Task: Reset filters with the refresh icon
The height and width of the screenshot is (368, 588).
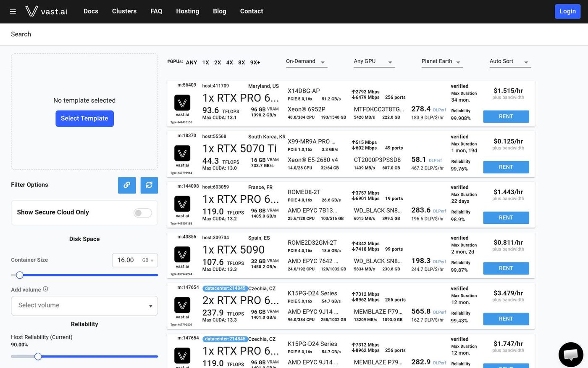Action: point(149,185)
